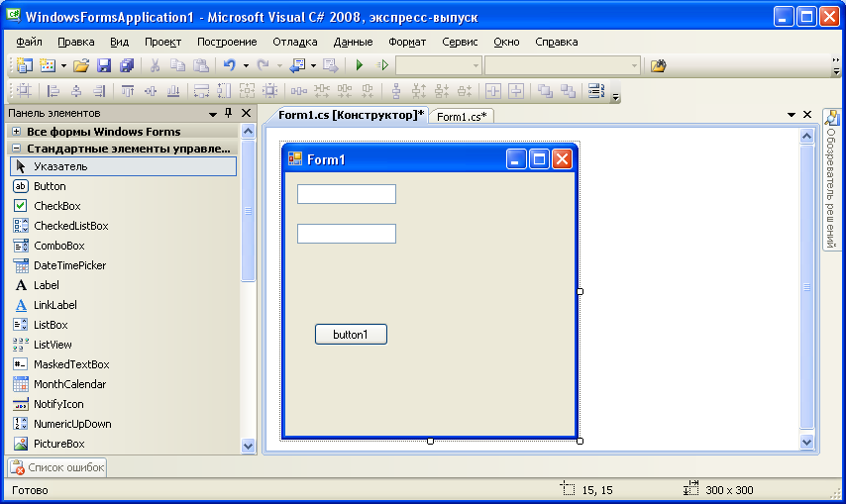Click the Add New Item toolbar icon
The height and width of the screenshot is (504, 846).
pos(48,65)
